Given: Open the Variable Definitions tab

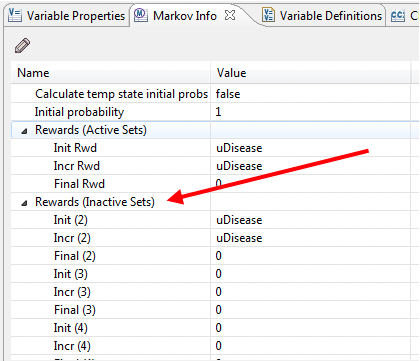Looking at the screenshot, I should click(322, 15).
